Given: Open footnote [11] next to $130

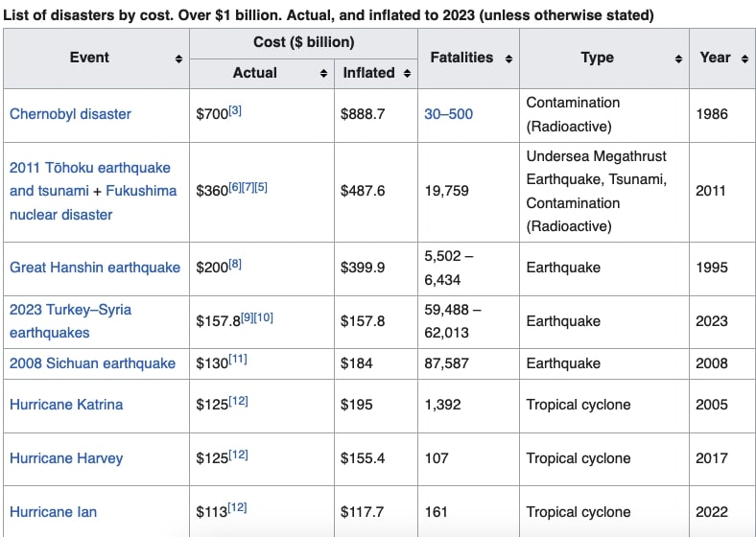Looking at the screenshot, I should click(238, 360).
